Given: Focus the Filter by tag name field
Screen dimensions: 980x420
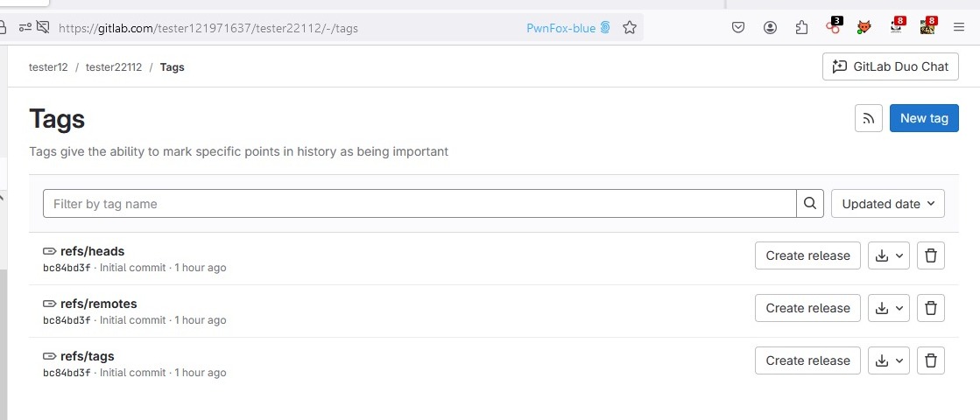Looking at the screenshot, I should tap(419, 204).
